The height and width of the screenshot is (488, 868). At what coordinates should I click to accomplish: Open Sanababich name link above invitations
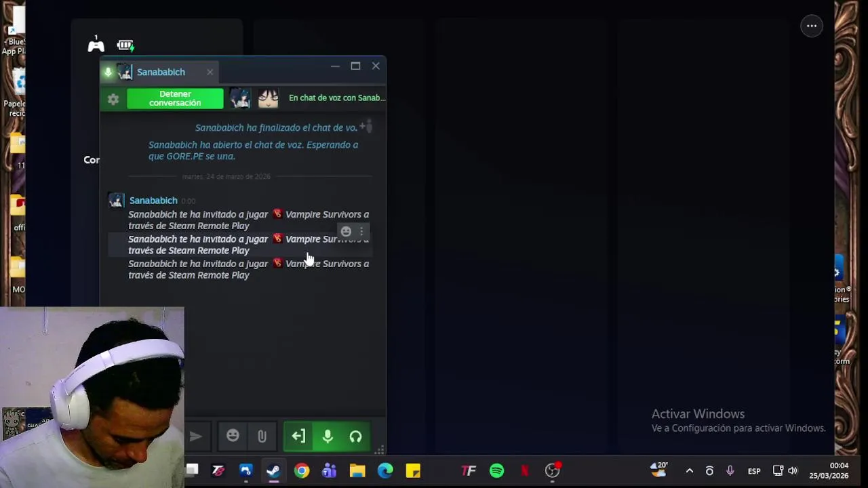(153, 201)
